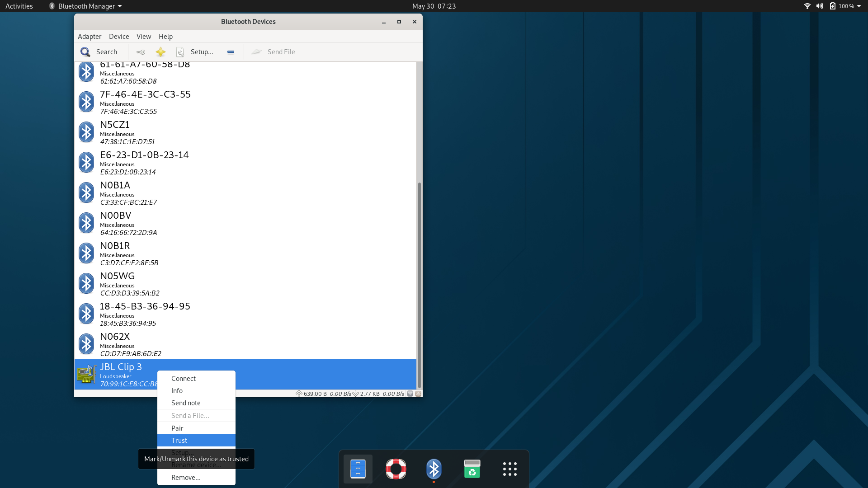Click the Setup document icon in toolbar

point(180,52)
